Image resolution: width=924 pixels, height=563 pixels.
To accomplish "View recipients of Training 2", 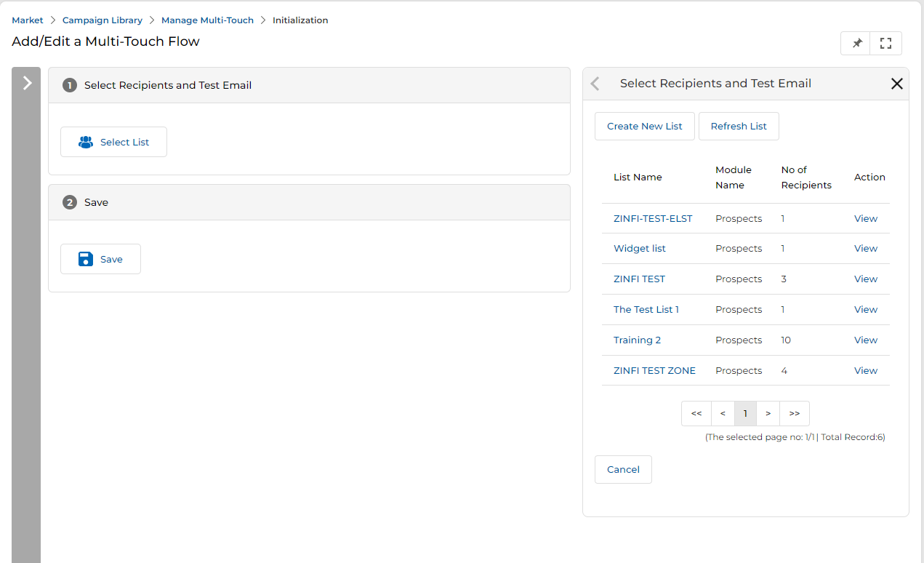I will [x=866, y=340].
